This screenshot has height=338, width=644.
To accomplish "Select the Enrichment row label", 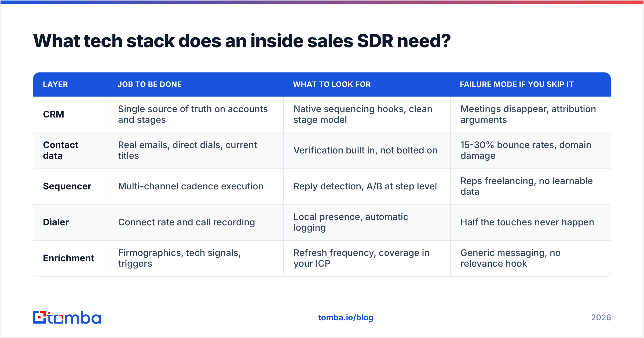I will [68, 258].
